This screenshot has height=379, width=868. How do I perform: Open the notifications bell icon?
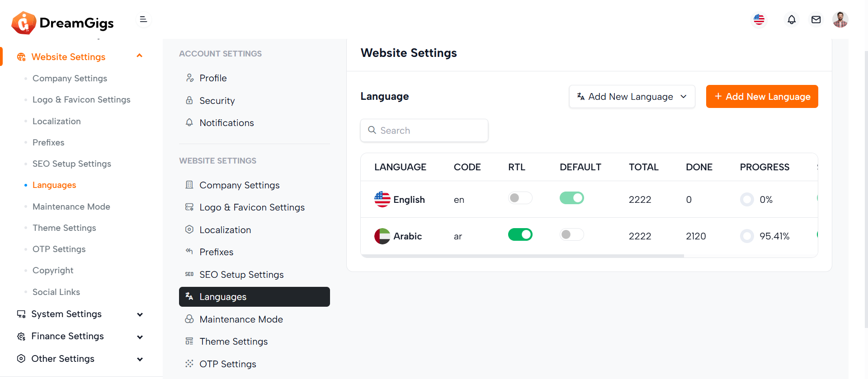791,20
